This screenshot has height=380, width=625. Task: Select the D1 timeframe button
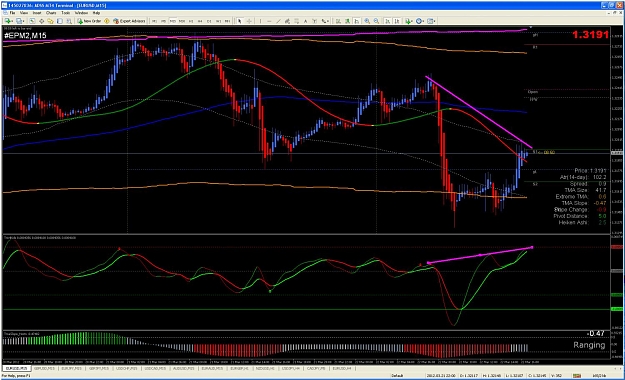209,21
